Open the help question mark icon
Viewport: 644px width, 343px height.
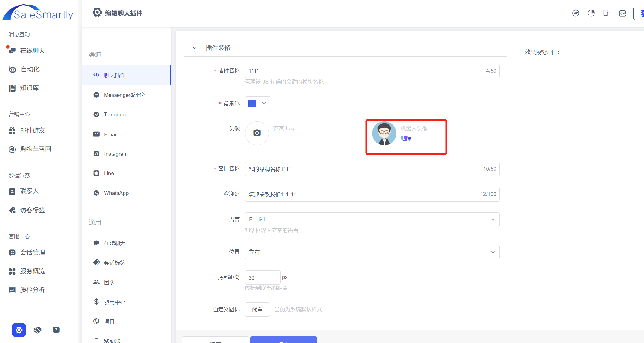point(56,330)
